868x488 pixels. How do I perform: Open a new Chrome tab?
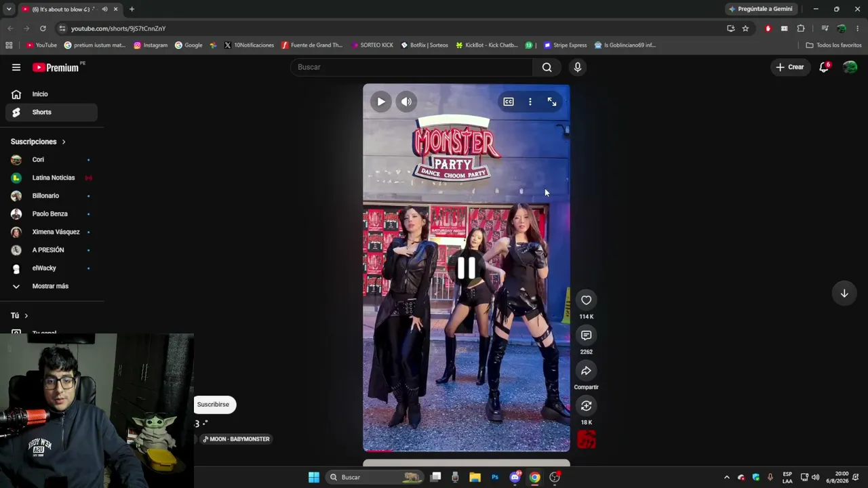[x=132, y=9]
